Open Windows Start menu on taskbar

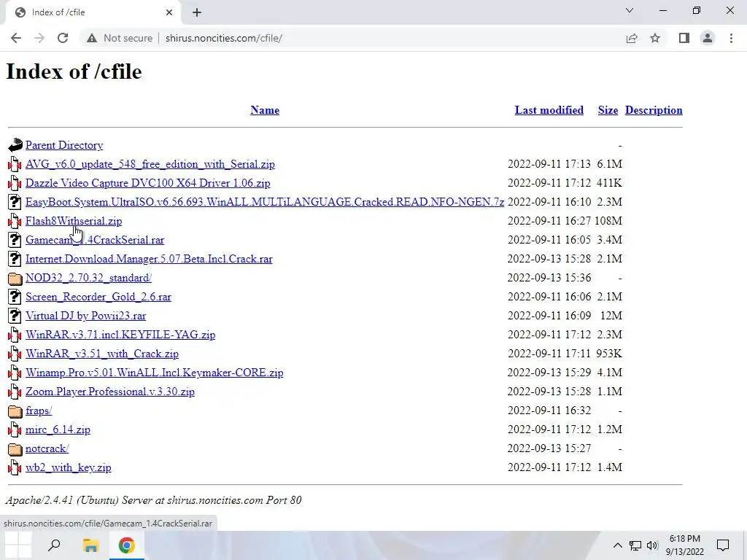[x=18, y=545]
